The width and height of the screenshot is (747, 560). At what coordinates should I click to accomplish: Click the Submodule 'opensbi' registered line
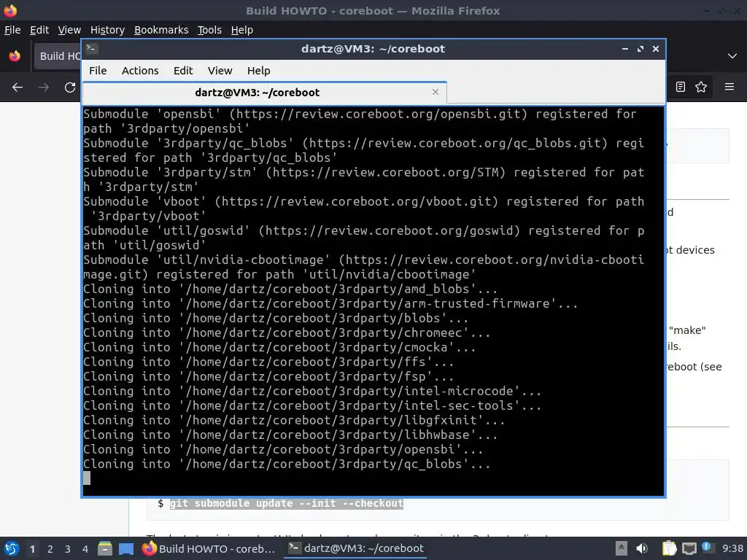[x=360, y=121]
